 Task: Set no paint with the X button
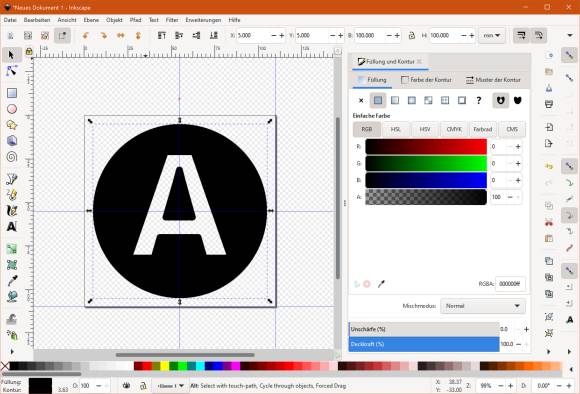[x=361, y=100]
